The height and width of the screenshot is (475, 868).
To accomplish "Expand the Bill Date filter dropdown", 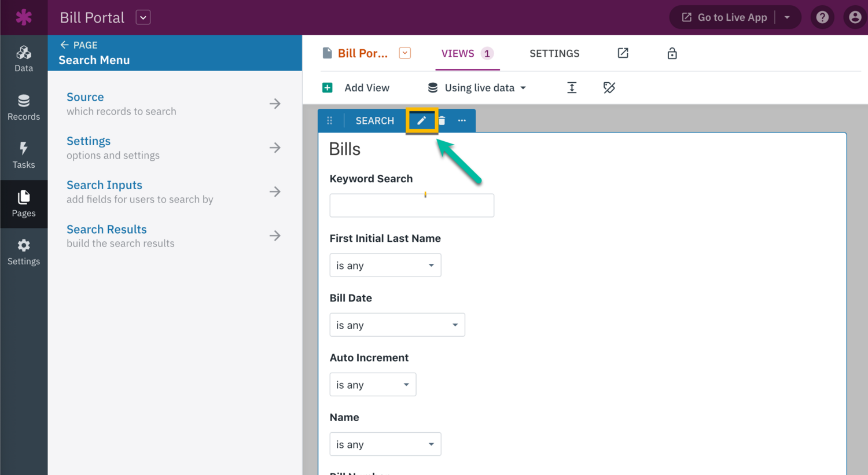I will pyautogui.click(x=397, y=325).
